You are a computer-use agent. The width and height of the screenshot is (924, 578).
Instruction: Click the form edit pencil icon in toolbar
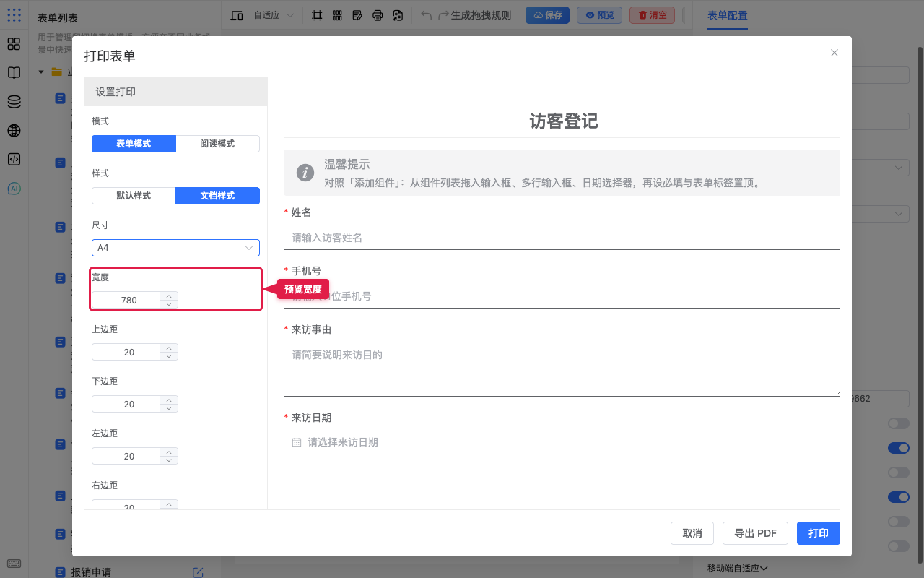pyautogui.click(x=357, y=15)
